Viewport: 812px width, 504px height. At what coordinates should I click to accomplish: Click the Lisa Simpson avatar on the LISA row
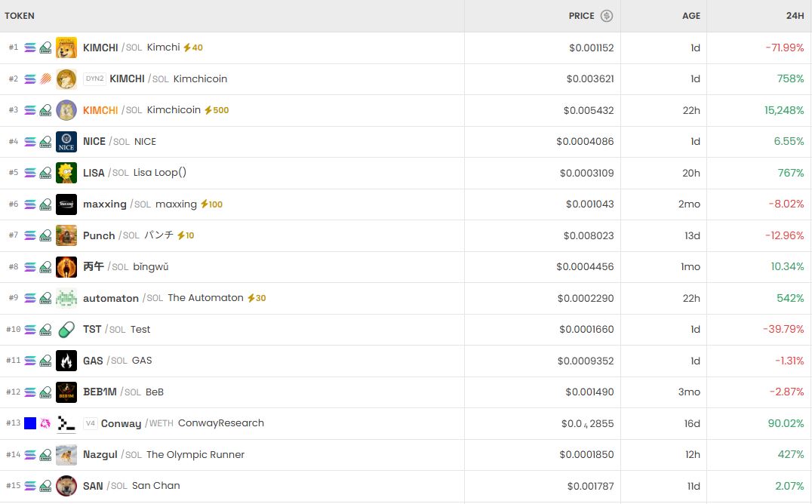coord(66,172)
